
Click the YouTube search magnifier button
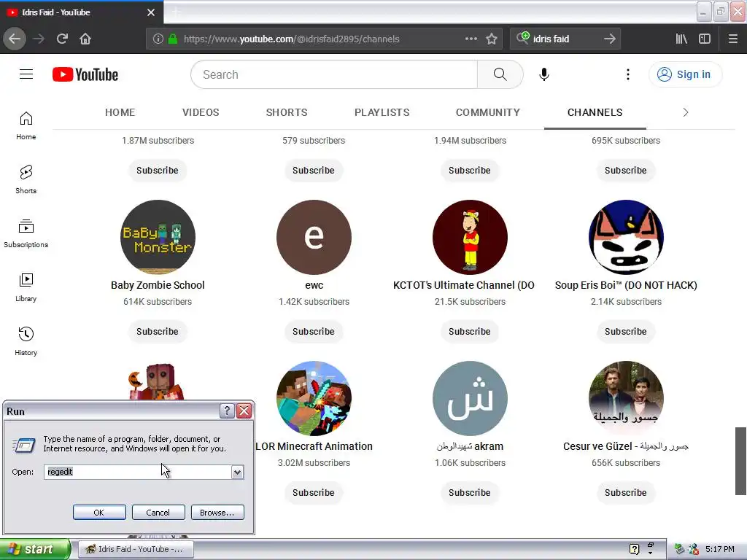pos(500,74)
